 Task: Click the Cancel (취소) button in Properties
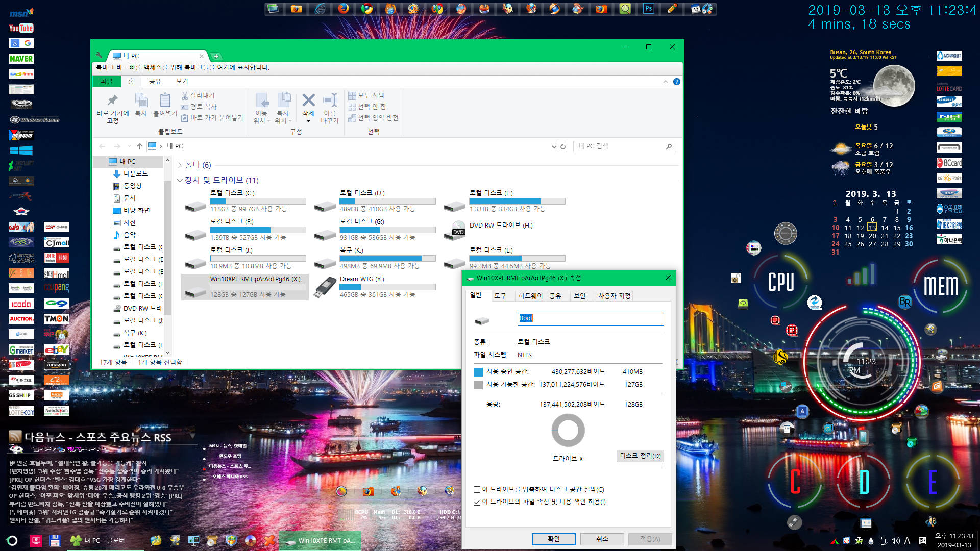pyautogui.click(x=602, y=539)
